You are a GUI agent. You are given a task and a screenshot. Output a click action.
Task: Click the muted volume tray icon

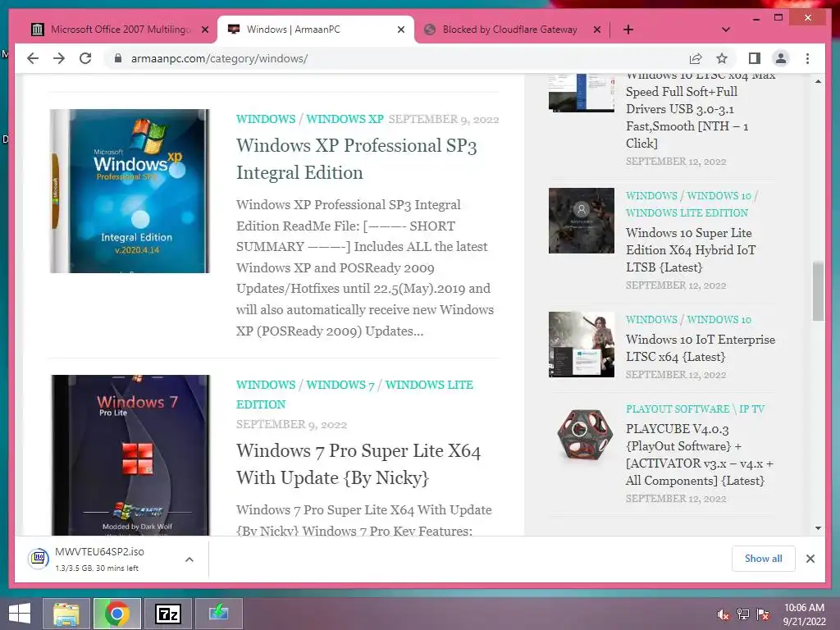click(723, 614)
